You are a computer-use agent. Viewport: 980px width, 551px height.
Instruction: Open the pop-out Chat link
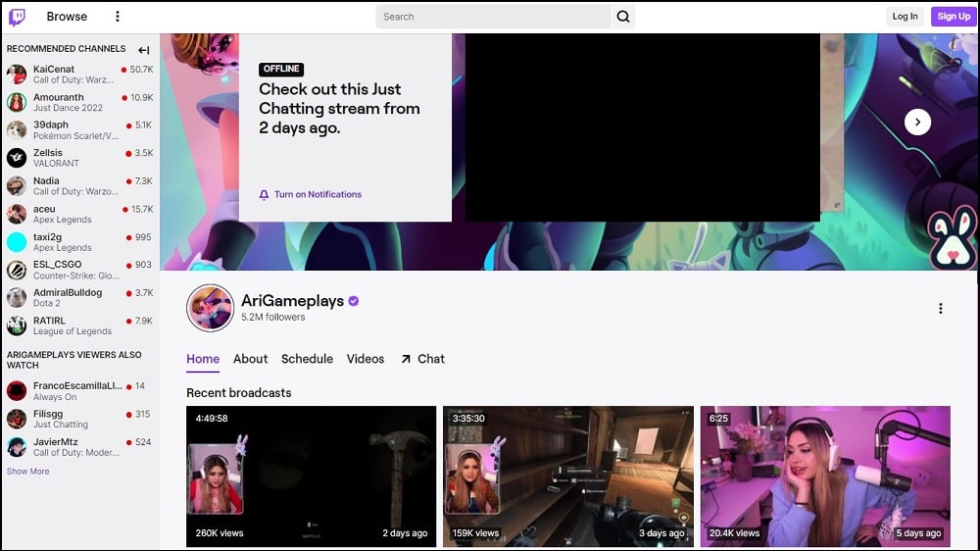[422, 359]
